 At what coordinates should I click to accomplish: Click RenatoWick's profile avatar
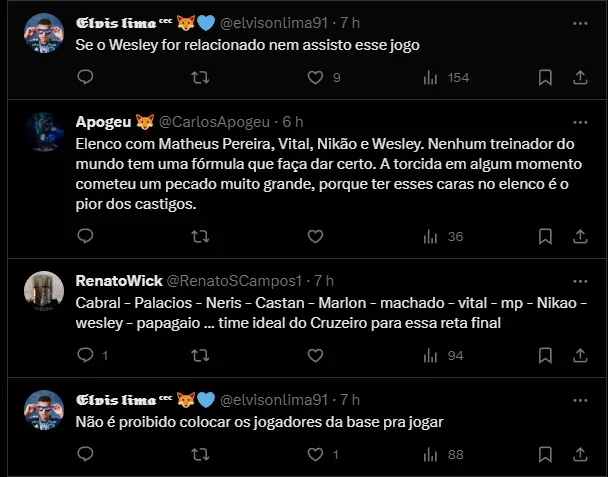coord(44,290)
